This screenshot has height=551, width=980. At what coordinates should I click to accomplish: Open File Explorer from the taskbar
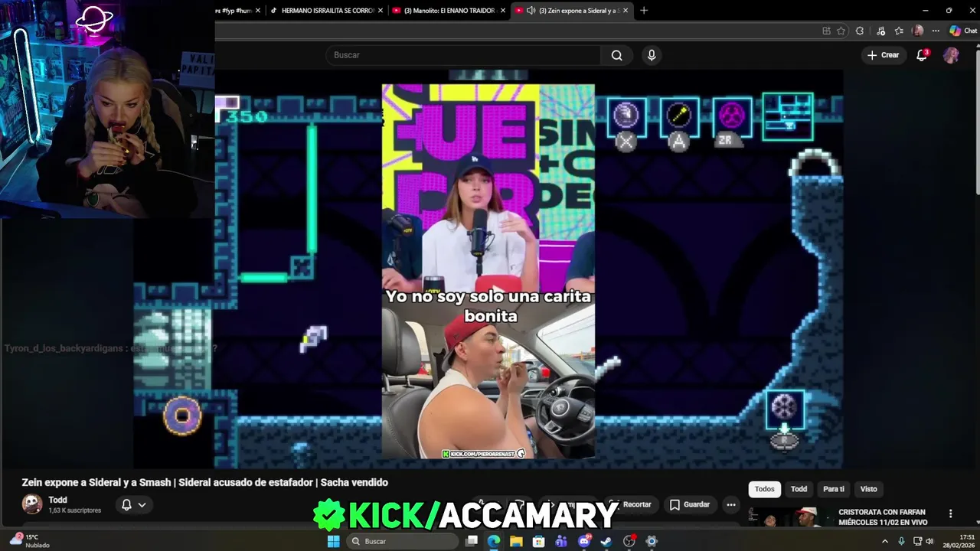(x=516, y=541)
